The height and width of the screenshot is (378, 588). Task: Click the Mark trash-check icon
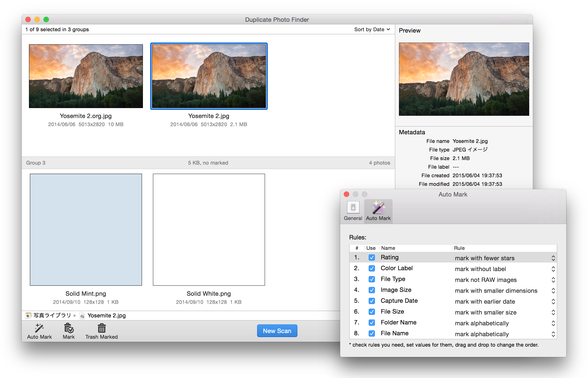tap(69, 328)
